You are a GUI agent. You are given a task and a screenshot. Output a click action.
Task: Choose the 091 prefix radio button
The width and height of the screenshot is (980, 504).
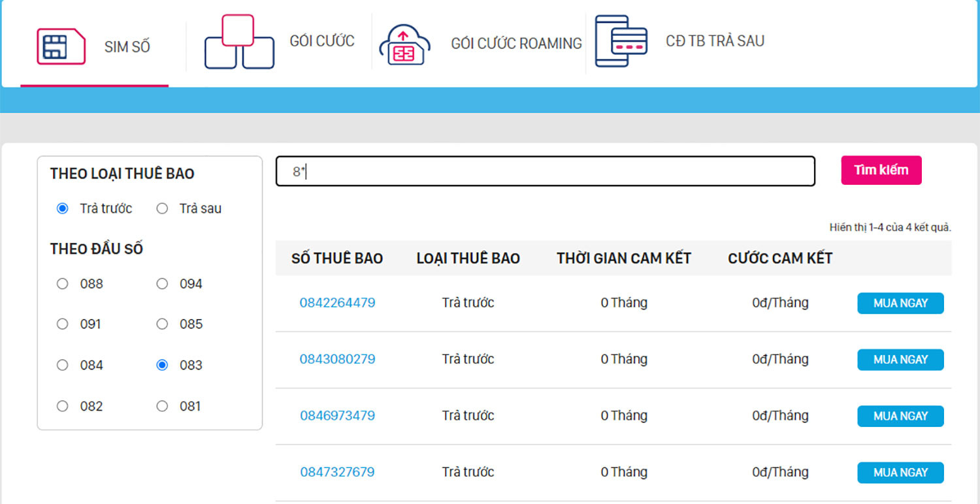pyautogui.click(x=63, y=324)
